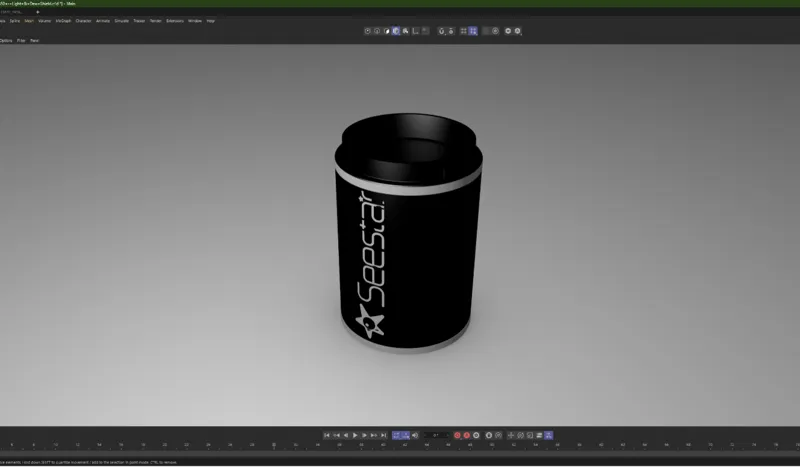Click frame 12 on the timeline ruler

click(x=78, y=445)
